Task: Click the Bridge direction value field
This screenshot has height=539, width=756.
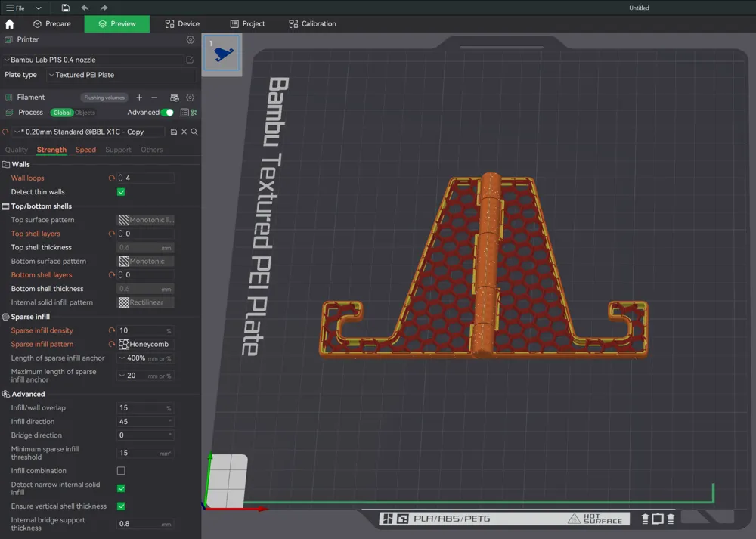Action: point(146,435)
